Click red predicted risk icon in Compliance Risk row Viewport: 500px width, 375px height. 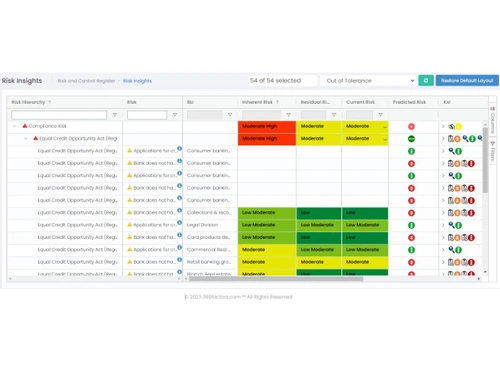coord(411,126)
